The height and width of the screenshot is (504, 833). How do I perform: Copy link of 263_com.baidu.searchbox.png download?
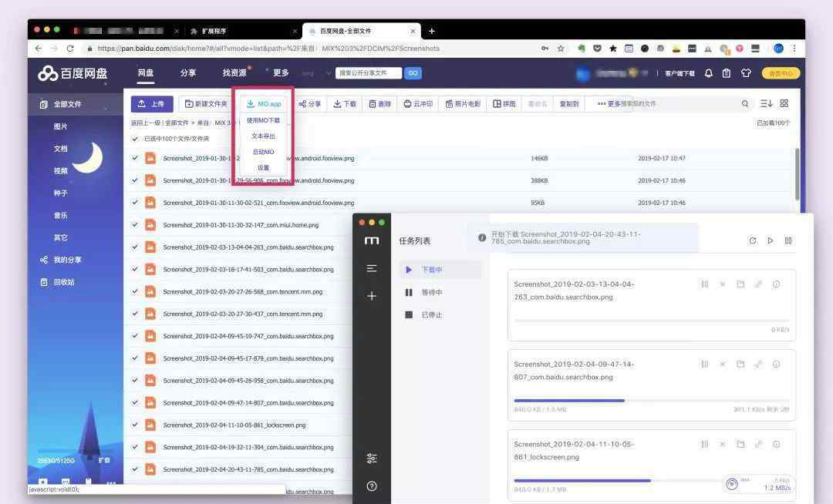(x=758, y=284)
